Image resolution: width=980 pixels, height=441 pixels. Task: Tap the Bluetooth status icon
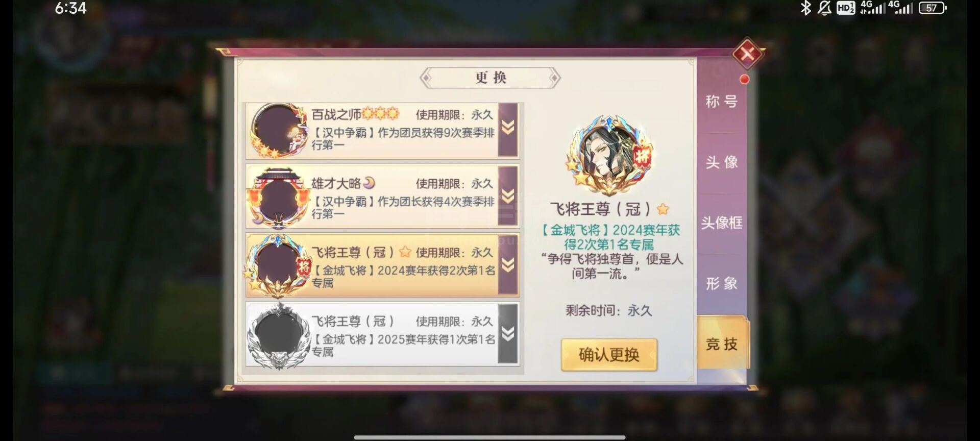click(x=805, y=8)
